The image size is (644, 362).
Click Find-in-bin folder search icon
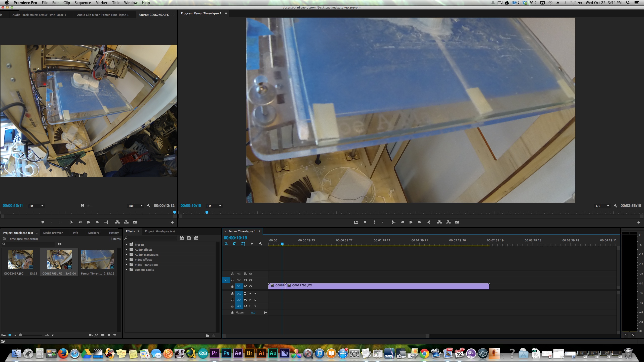(x=60, y=244)
